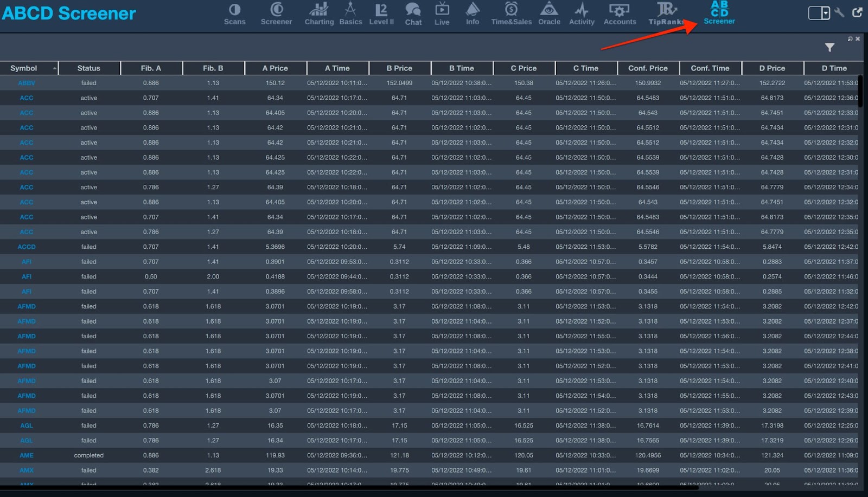
Task: Select the 120.4956 Conf. Price cell
Action: click(648, 455)
